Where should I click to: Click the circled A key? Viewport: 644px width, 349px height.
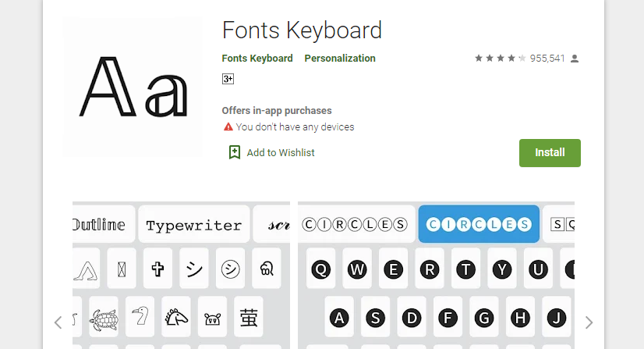tap(339, 317)
